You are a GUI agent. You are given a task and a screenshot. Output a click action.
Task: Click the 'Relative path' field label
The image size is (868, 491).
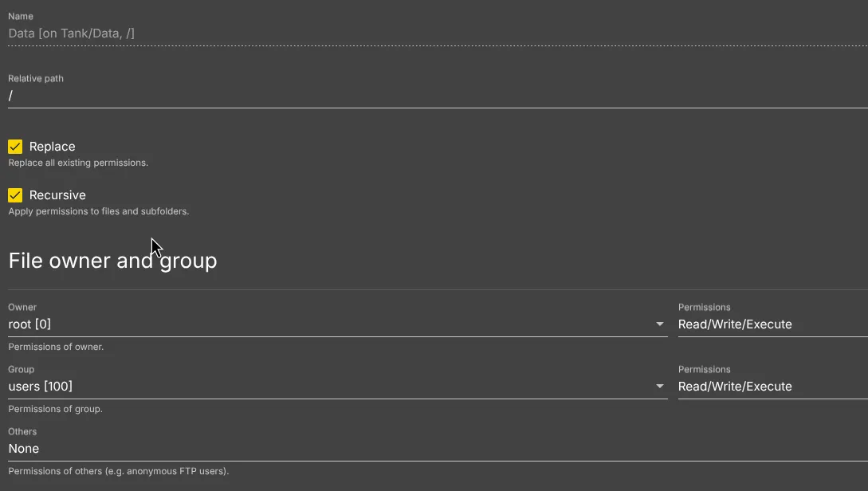click(x=36, y=78)
